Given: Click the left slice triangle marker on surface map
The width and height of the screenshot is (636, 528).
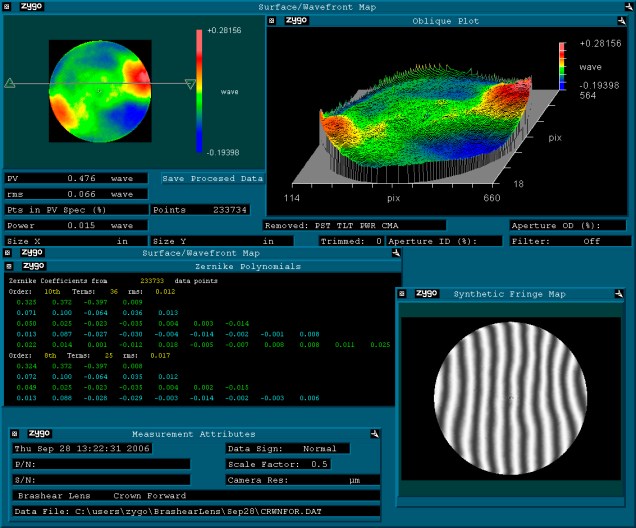Looking at the screenshot, I should click(10, 84).
